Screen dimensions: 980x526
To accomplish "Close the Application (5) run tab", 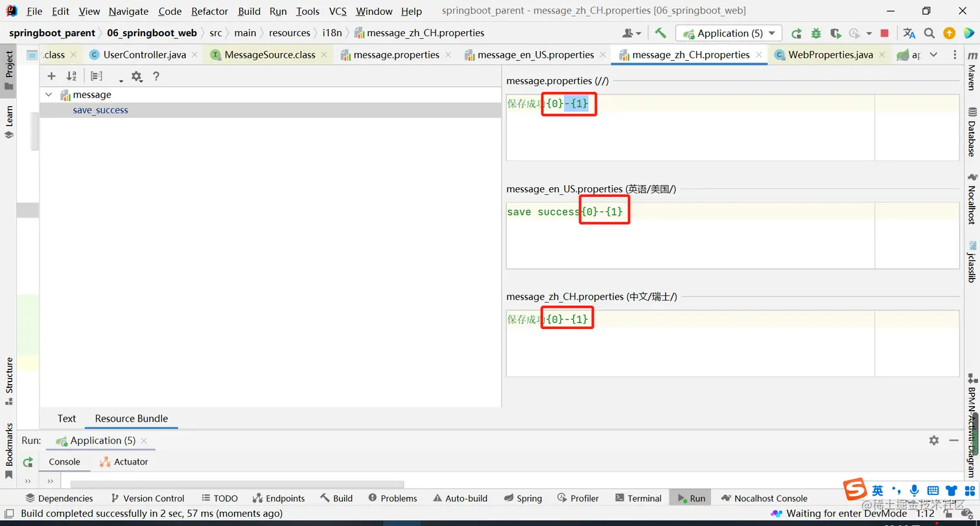I will [x=145, y=440].
